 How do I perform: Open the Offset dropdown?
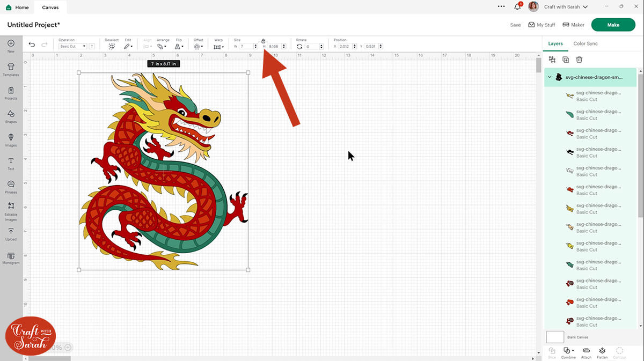199,47
